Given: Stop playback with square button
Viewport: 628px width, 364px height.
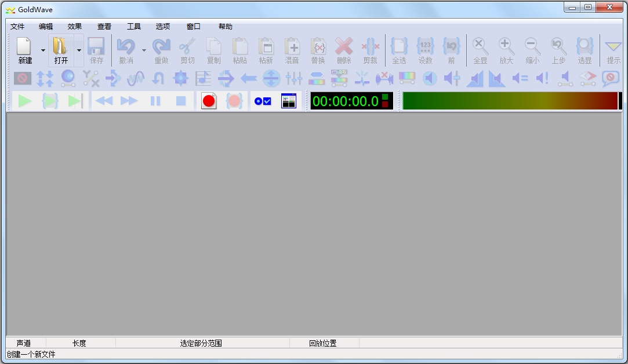Looking at the screenshot, I should pyautogui.click(x=181, y=101).
